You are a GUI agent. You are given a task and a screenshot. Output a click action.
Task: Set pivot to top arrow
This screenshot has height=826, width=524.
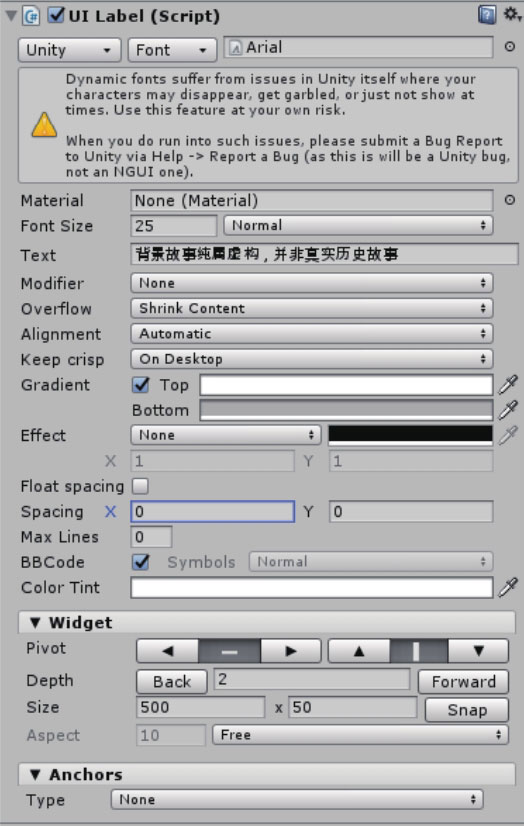359,651
